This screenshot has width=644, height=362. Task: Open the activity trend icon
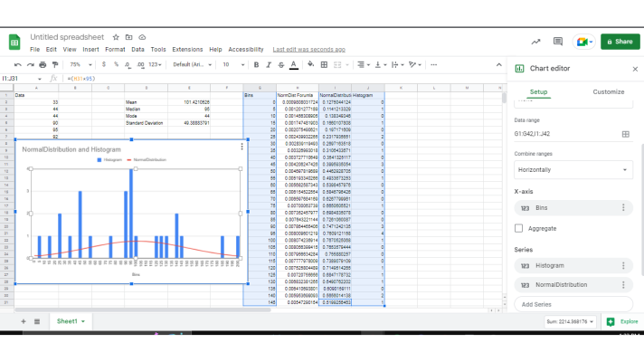(535, 42)
